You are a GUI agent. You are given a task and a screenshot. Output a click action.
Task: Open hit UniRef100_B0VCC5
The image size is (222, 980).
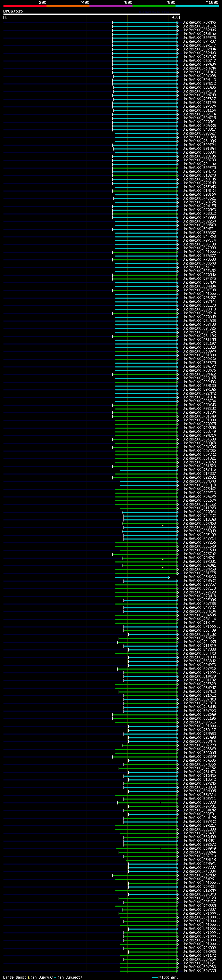pos(199,971)
